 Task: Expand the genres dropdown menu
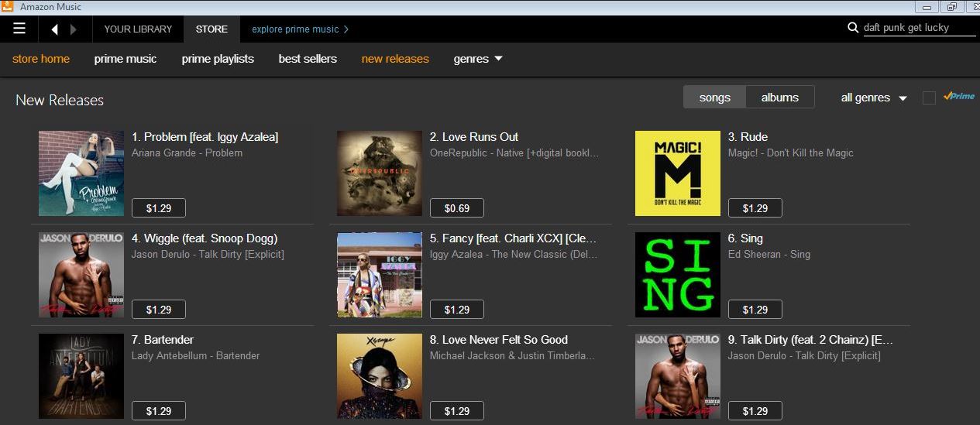478,59
